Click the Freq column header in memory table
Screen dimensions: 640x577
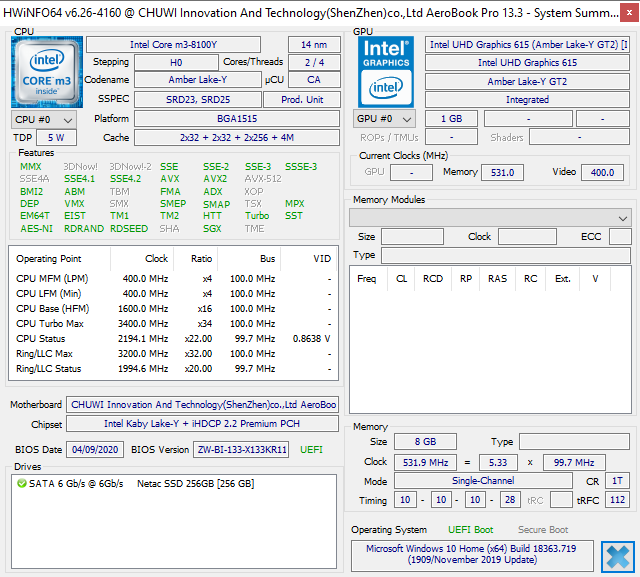tap(368, 279)
